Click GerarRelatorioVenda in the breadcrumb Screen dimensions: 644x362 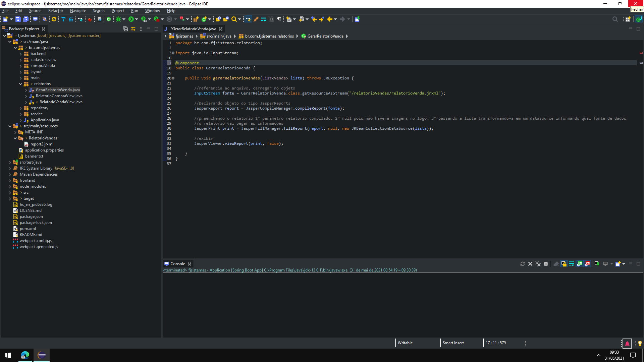(325, 36)
